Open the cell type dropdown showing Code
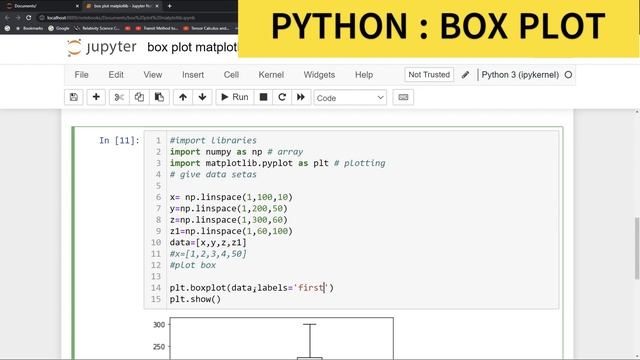Screen dimensions: 640x360 [x=350, y=98]
